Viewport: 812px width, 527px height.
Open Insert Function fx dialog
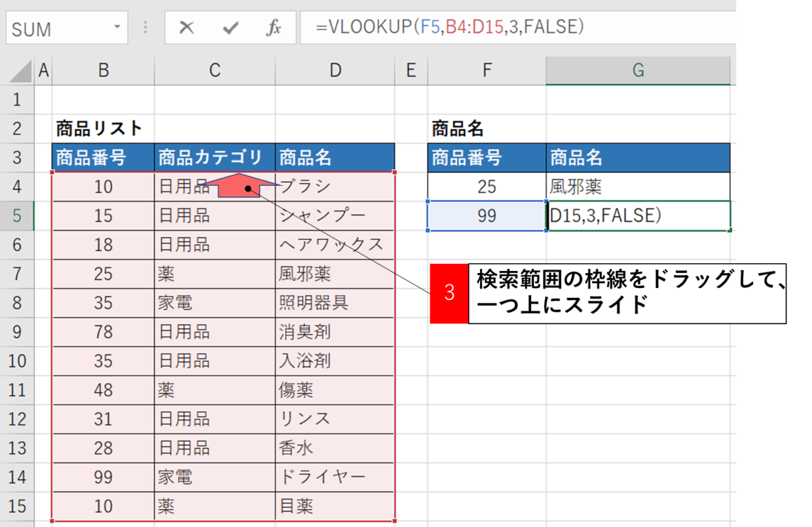tap(274, 28)
